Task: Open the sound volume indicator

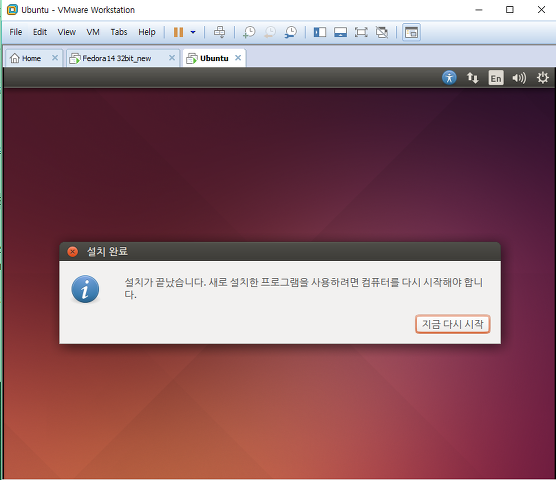Action: pos(519,78)
